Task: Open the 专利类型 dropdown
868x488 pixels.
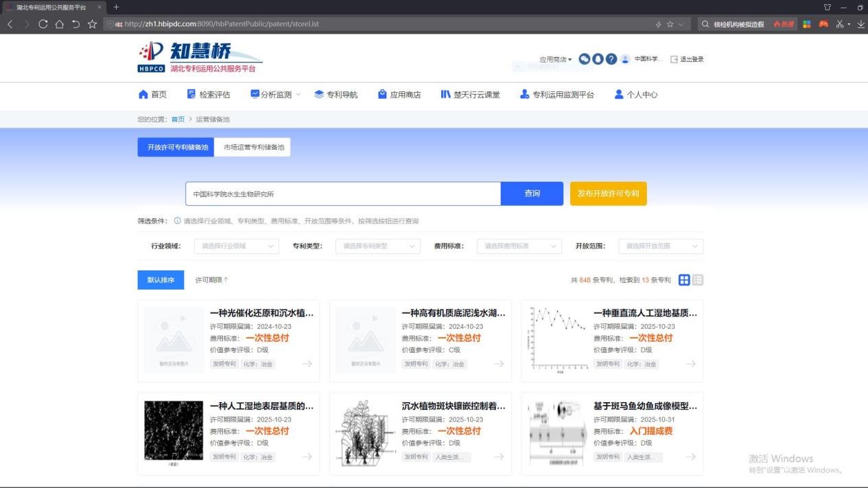Action: (x=377, y=246)
